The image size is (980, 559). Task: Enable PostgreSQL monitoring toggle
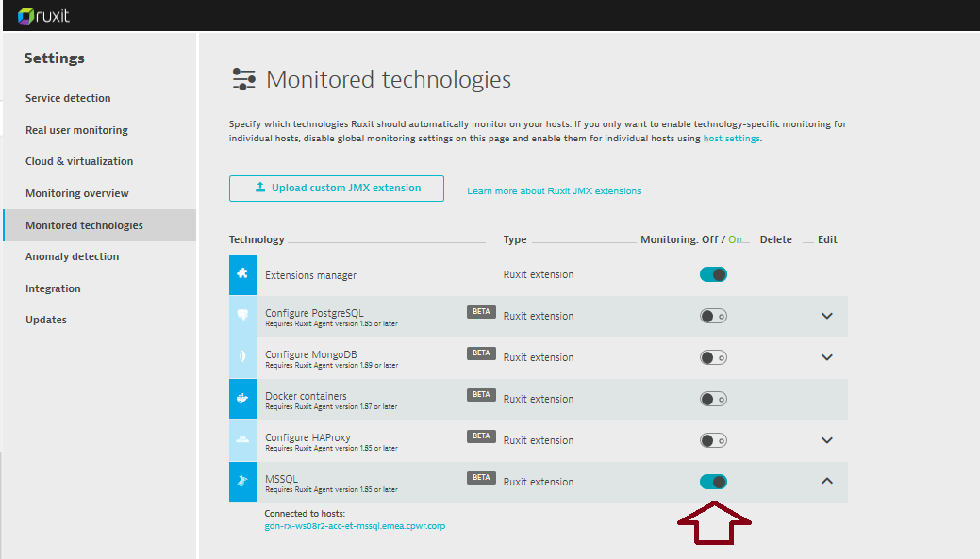(x=713, y=316)
